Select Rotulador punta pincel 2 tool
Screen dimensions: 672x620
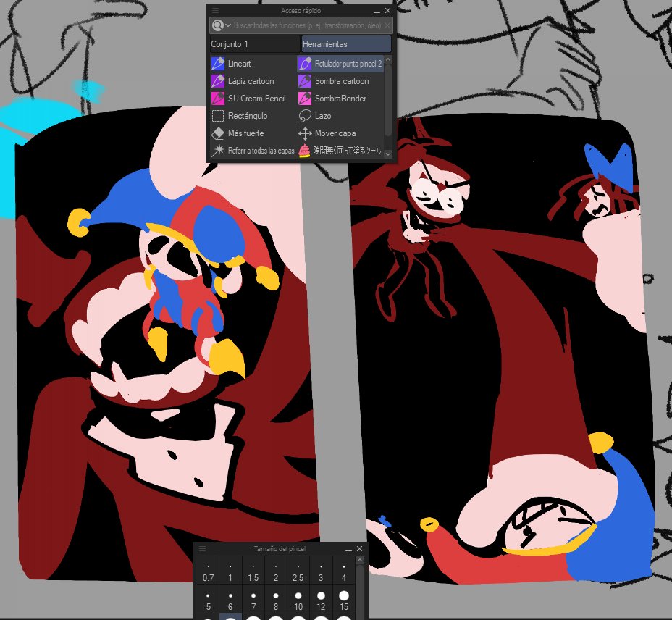pos(340,64)
